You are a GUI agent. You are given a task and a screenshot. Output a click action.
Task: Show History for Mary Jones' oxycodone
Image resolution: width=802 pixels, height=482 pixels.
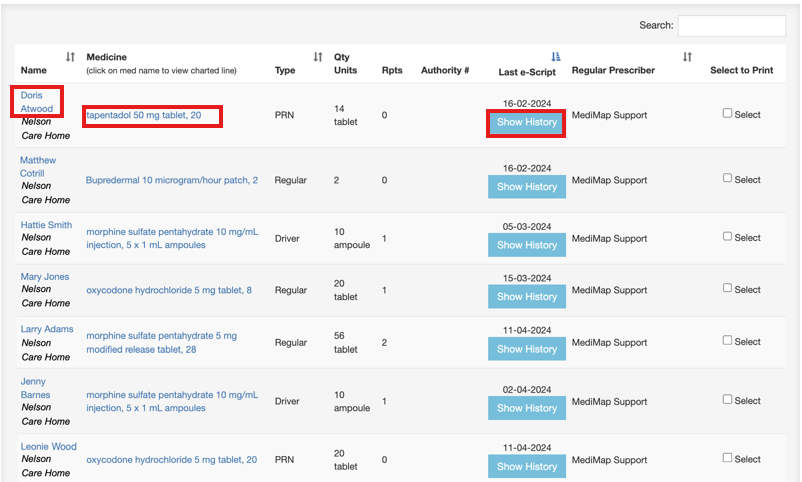pos(527,297)
